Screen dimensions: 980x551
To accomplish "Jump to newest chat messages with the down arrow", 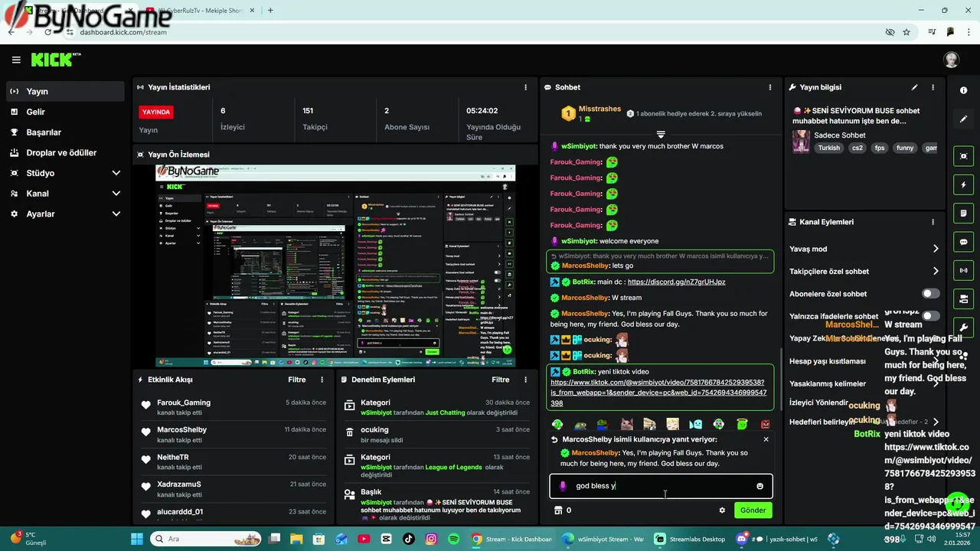I will coord(660,135).
